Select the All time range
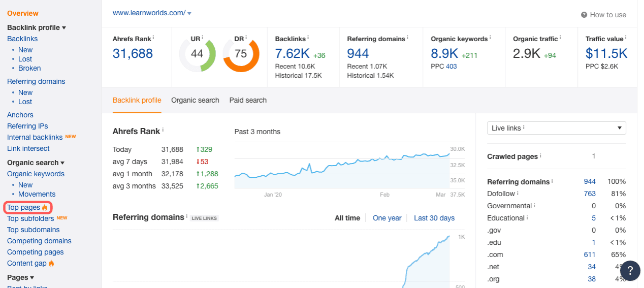Image resolution: width=644 pixels, height=288 pixels. 347,218
